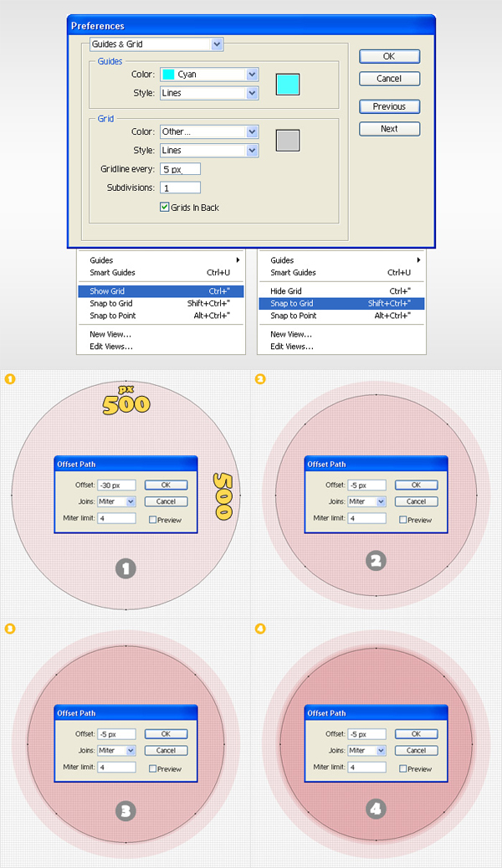Toggle Preview checkbox in step 3 dialog
The image size is (502, 868).
[x=152, y=769]
